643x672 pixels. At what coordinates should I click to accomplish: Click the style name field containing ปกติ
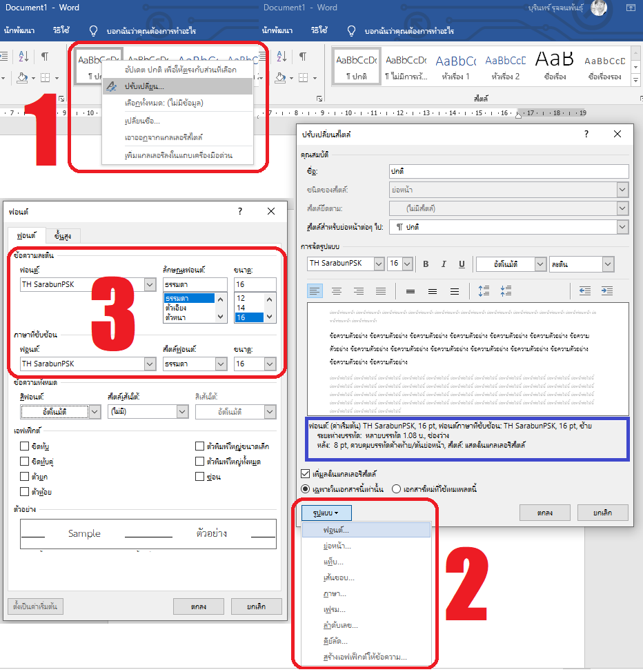click(508, 171)
